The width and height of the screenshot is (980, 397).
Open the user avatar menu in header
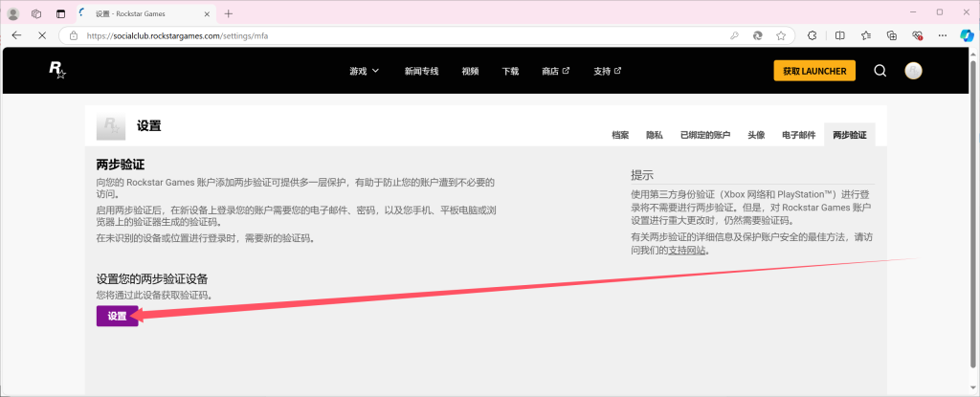[x=913, y=71]
